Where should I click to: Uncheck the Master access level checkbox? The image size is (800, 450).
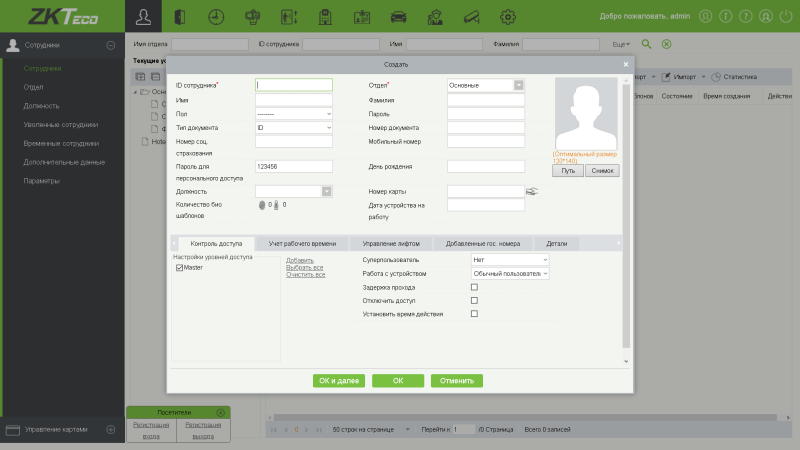click(179, 267)
